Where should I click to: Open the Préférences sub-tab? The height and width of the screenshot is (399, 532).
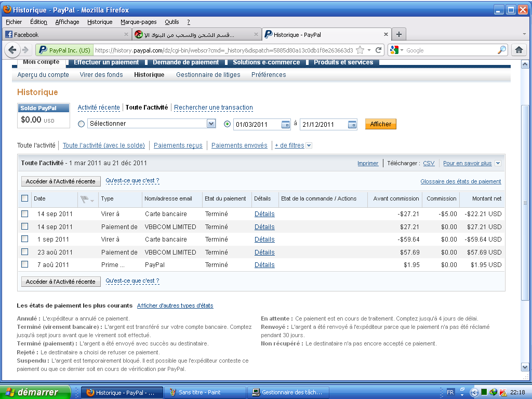point(269,75)
